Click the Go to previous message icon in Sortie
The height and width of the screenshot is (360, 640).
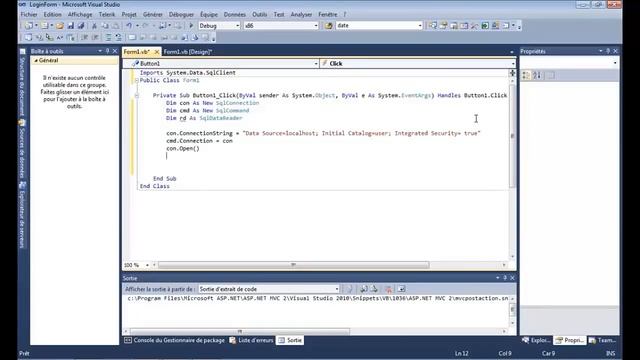pyautogui.click(x=363, y=289)
